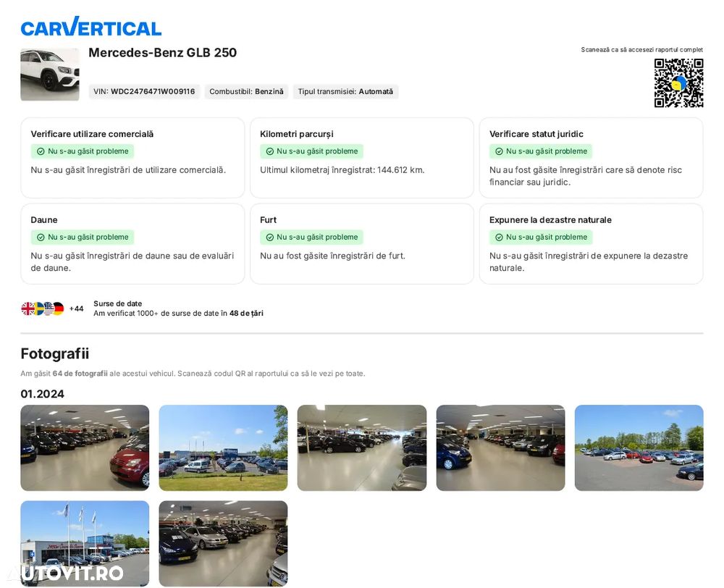Scan the QR code for full report
Viewport: 724px width, 588px height.
678,83
